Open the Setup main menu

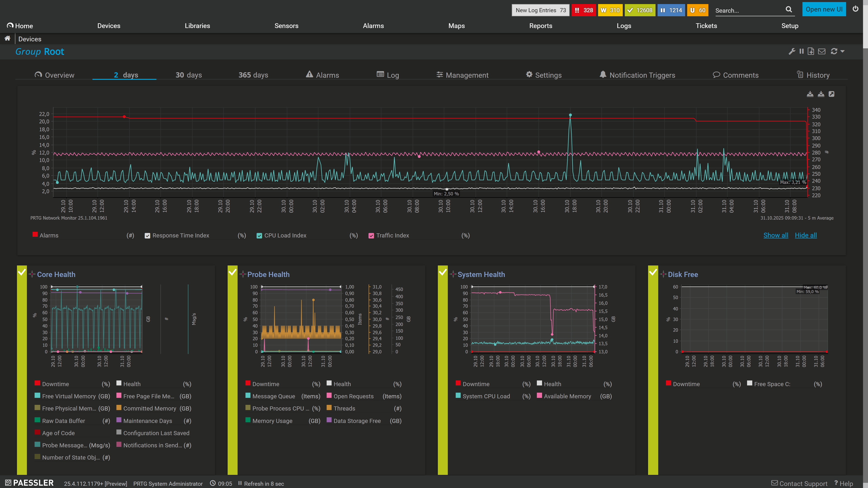tap(790, 26)
